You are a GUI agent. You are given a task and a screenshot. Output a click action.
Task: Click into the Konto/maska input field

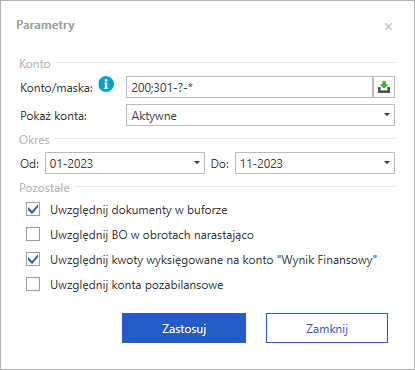[x=249, y=87]
